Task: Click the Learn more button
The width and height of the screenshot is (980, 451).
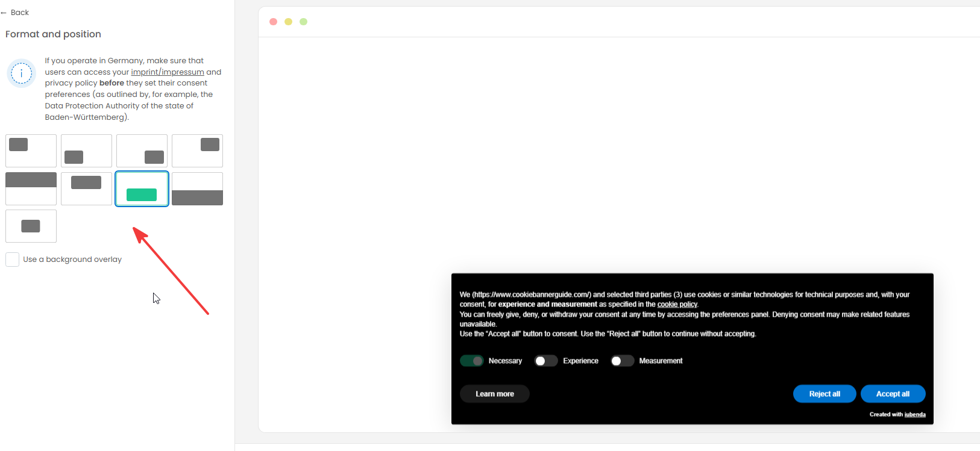Action: click(x=495, y=394)
